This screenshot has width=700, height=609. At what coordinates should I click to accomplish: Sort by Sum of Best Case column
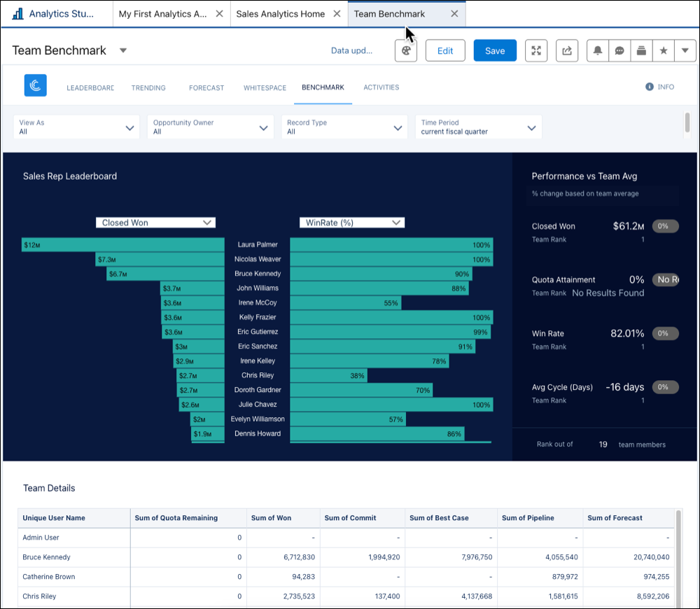pos(451,518)
